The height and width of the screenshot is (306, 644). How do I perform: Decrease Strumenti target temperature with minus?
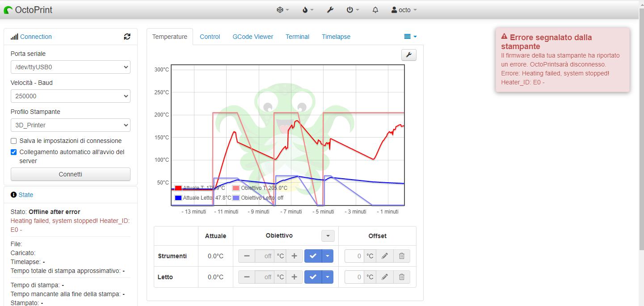pyautogui.click(x=247, y=256)
